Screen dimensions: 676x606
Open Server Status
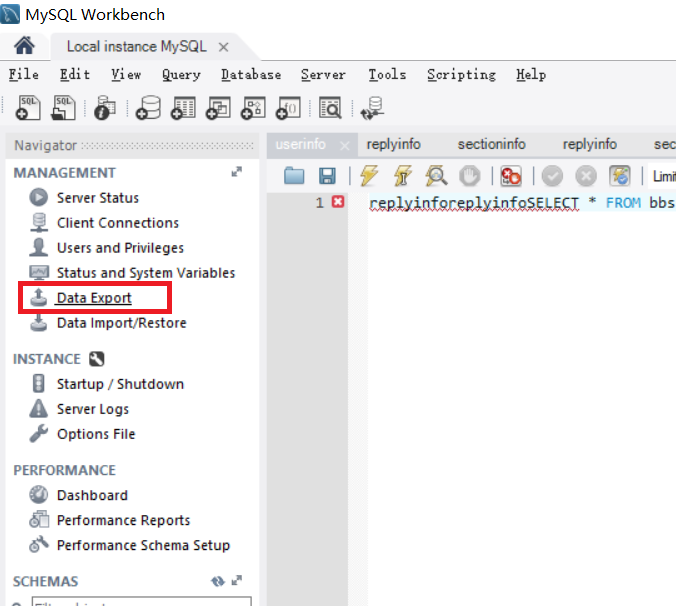point(97,198)
